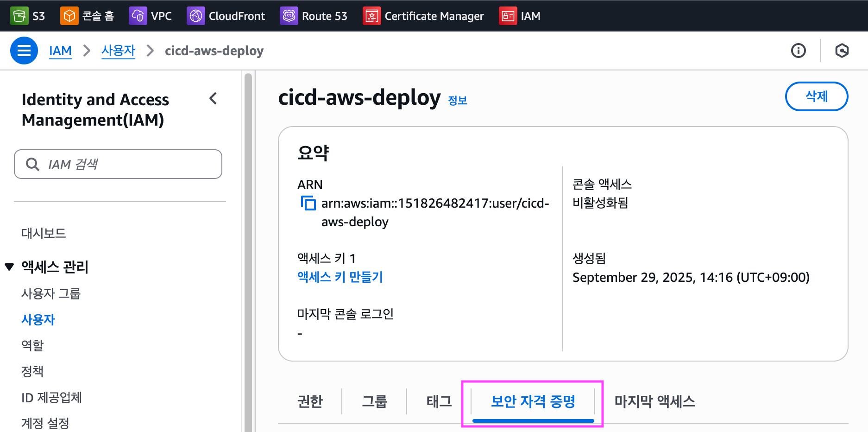Switch to the 마지막 액세스 tab

pyautogui.click(x=654, y=401)
